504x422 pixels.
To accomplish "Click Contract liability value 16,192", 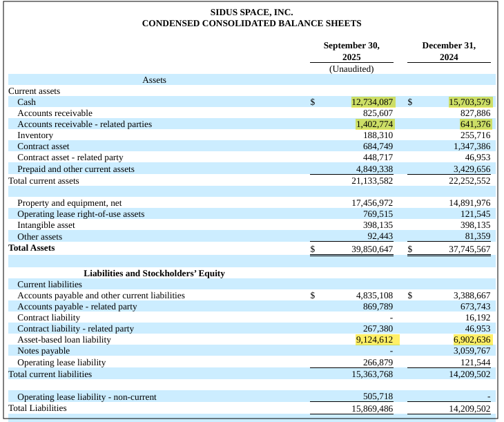I will click(478, 318).
